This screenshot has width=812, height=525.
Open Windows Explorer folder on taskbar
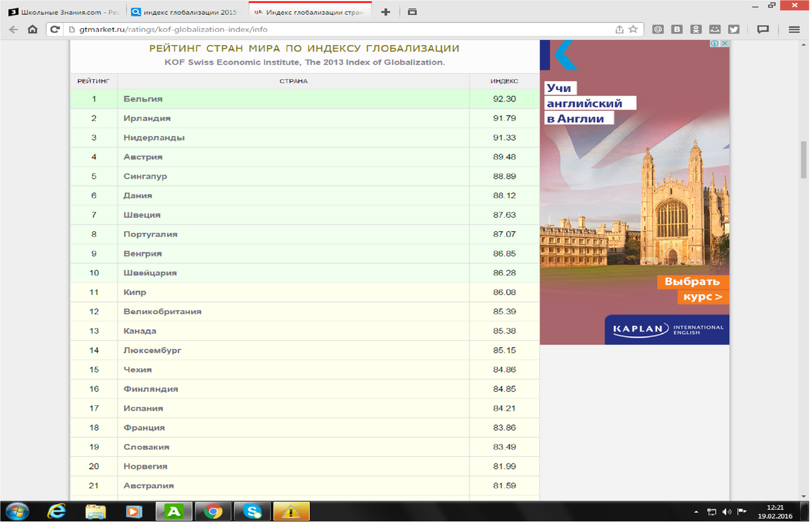pos(95,511)
